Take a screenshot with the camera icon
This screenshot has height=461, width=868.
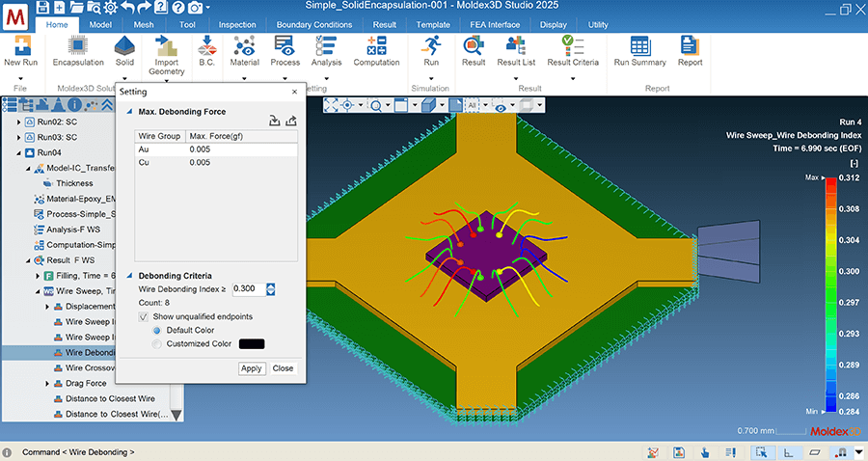pyautogui.click(x=195, y=7)
